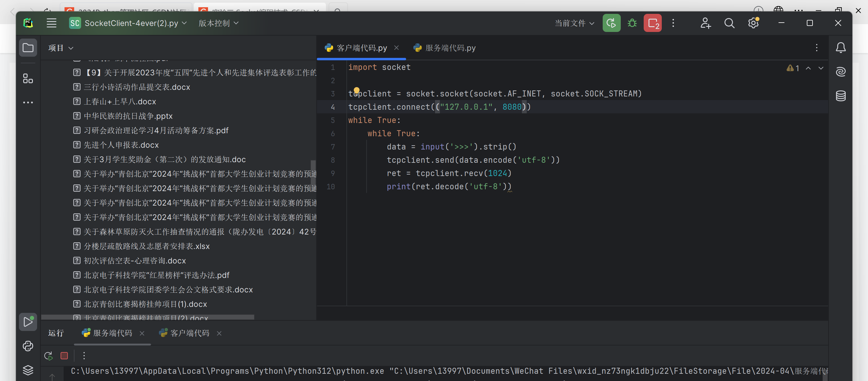Screen dimensions: 868x381
Task: Open the 当前文件 run configuration dropdown
Action: click(x=574, y=23)
